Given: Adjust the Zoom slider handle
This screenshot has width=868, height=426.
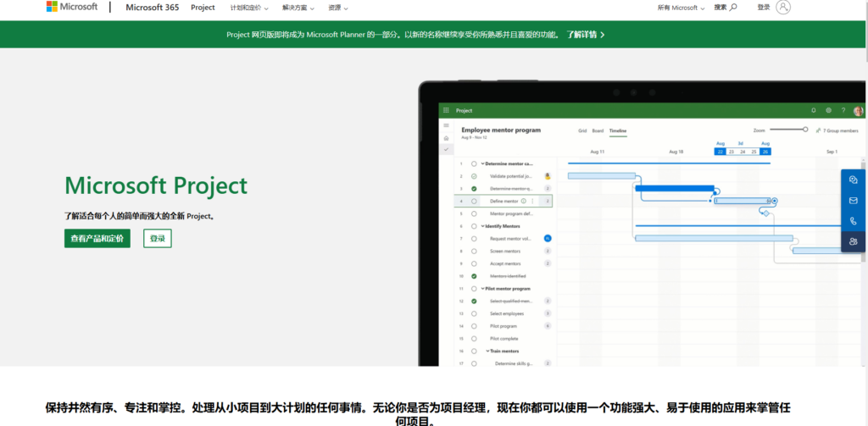Looking at the screenshot, I should (x=805, y=130).
